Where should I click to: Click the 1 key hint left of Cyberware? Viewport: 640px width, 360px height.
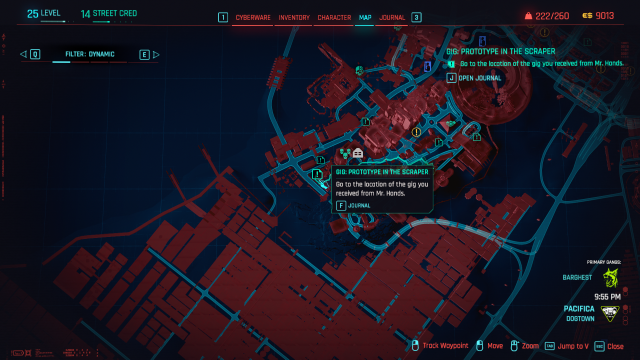223,18
